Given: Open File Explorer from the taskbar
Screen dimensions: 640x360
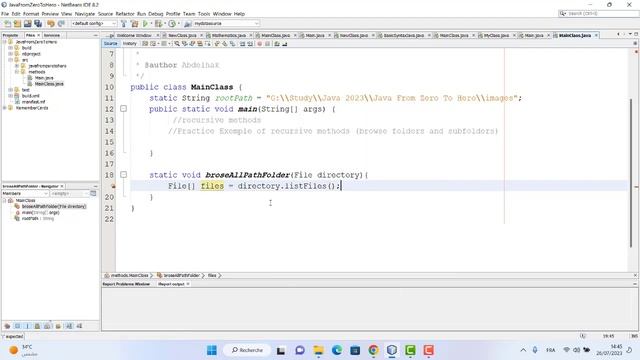Looking at the screenshot, I should (x=318, y=350).
